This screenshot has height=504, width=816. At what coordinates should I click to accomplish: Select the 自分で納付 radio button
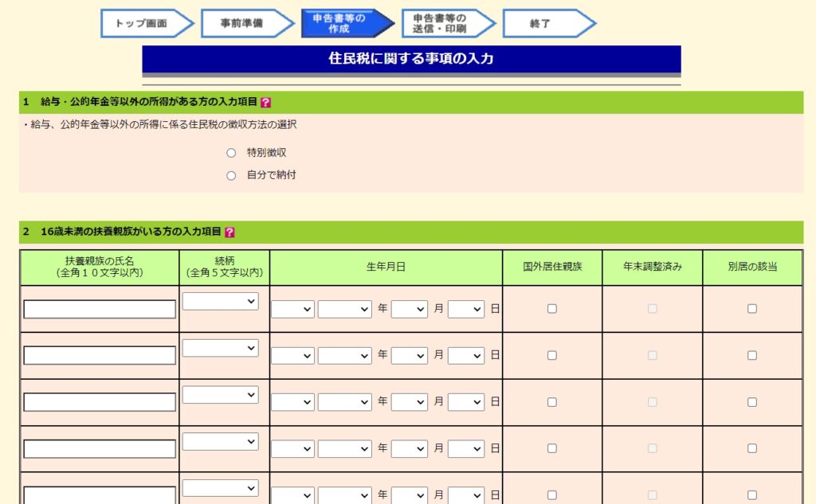pos(231,176)
